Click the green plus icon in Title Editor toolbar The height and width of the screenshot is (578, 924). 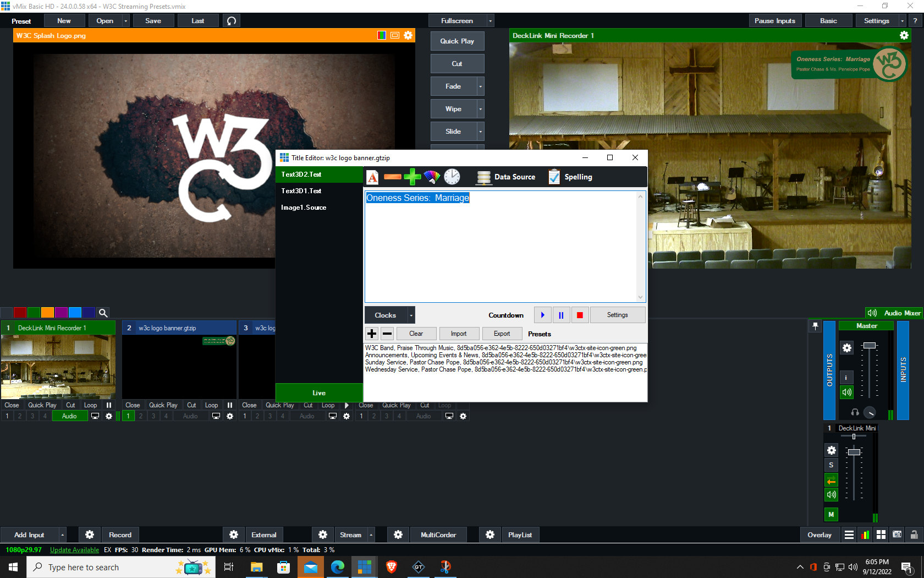[x=412, y=177]
